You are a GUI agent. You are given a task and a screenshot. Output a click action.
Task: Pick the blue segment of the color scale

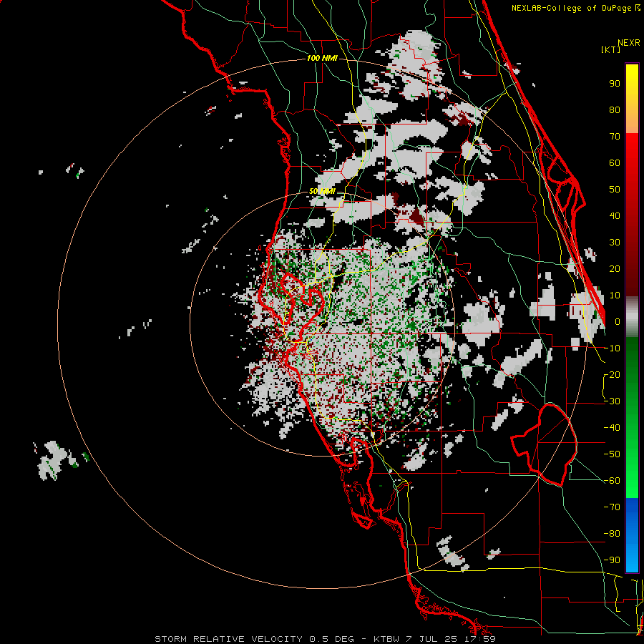click(x=632, y=535)
